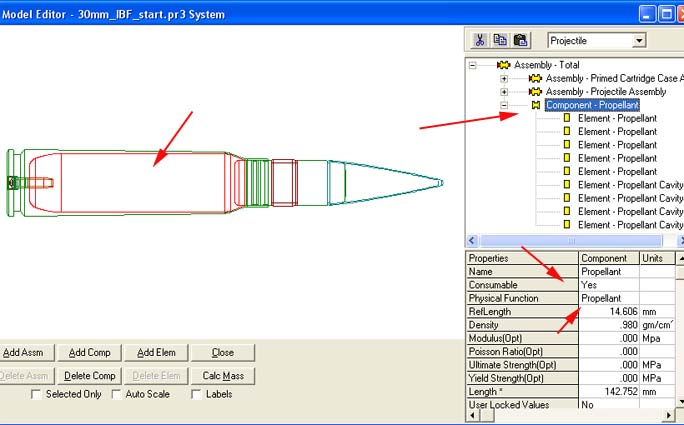Image resolution: width=684 pixels, height=425 pixels.
Task: Click the first Element - Propellant icon
Action: 566,118
